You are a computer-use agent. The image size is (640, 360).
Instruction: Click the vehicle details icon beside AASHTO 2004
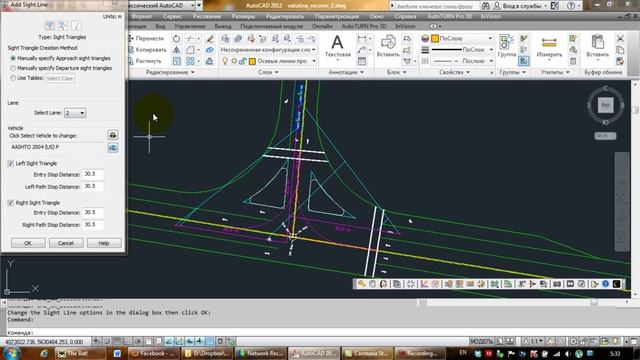coord(113,147)
